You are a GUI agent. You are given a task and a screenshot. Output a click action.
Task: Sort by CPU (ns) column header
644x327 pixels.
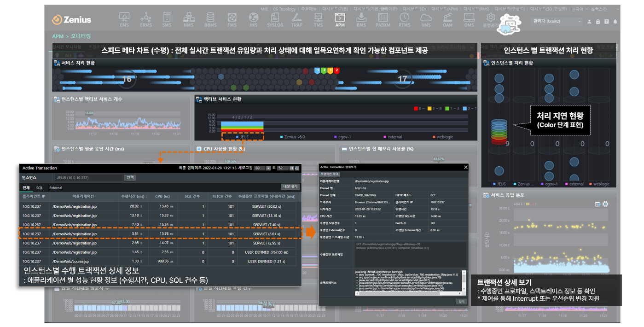(162, 197)
